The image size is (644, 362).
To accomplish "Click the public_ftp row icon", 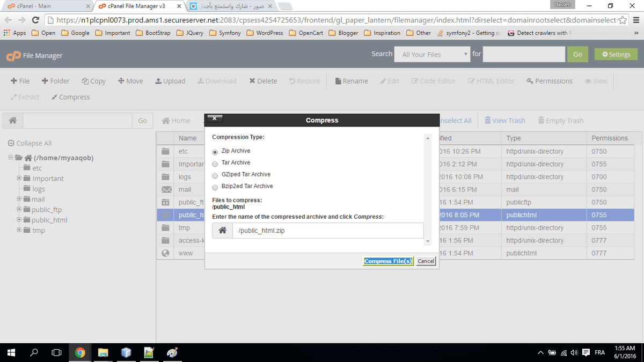I will click(166, 202).
